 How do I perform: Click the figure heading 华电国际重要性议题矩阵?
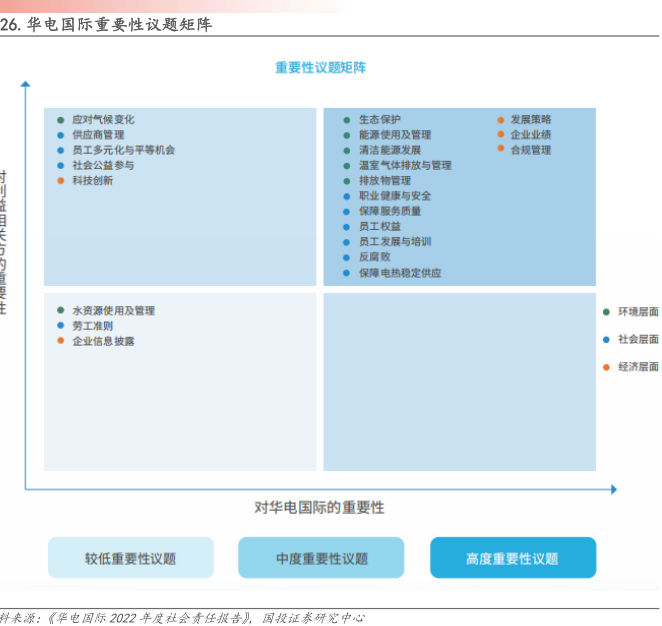point(119,24)
